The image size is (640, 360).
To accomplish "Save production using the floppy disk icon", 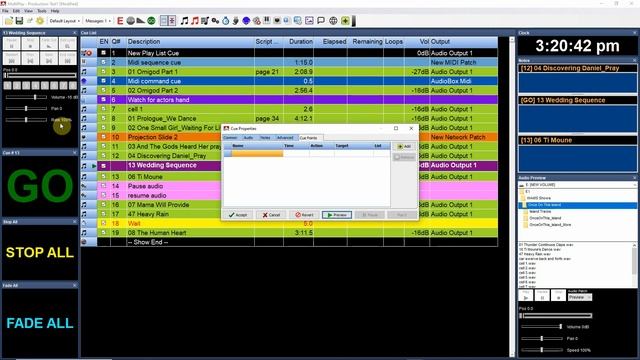I will pos(19,20).
